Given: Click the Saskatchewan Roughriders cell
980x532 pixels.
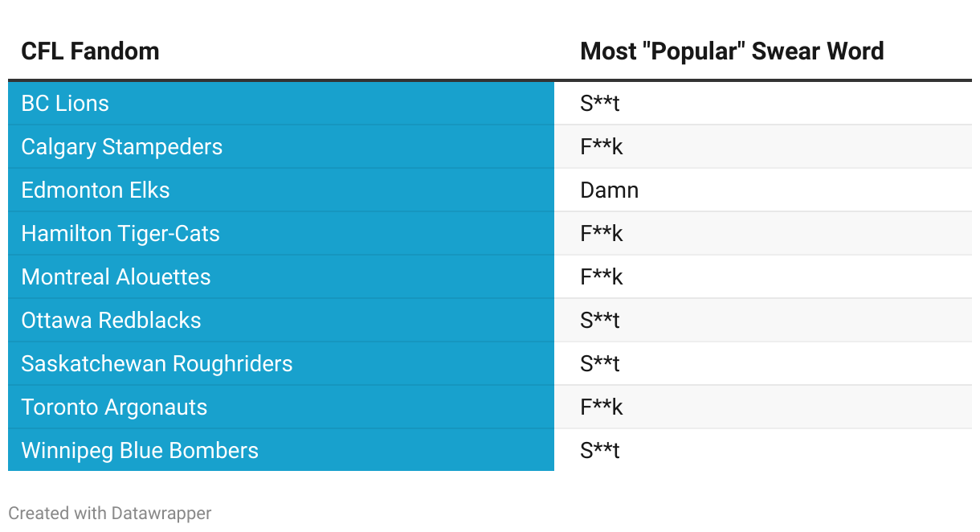Looking at the screenshot, I should 157,364.
